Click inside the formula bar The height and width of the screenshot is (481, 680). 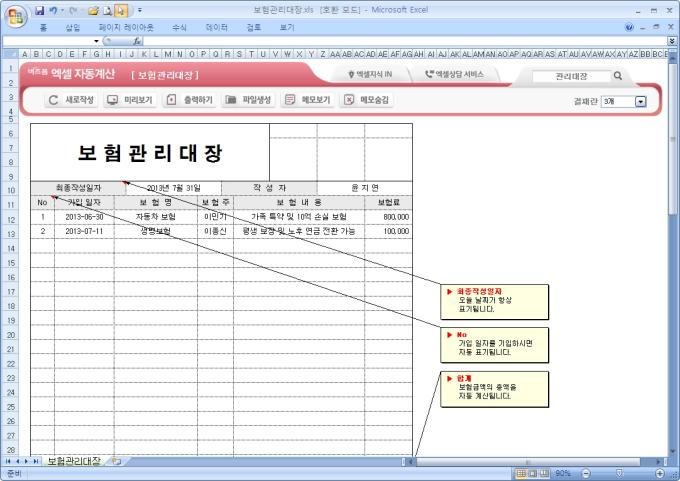[x=405, y=41]
